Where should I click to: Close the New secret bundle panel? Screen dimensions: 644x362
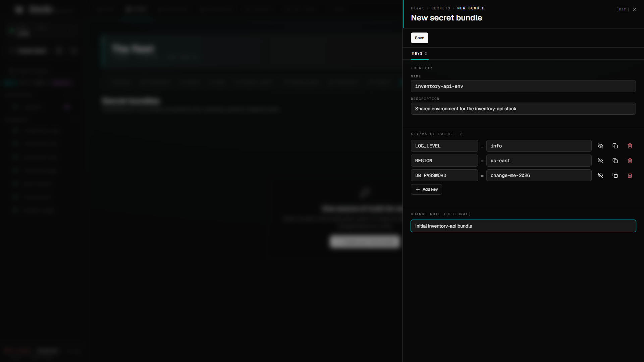pyautogui.click(x=635, y=9)
